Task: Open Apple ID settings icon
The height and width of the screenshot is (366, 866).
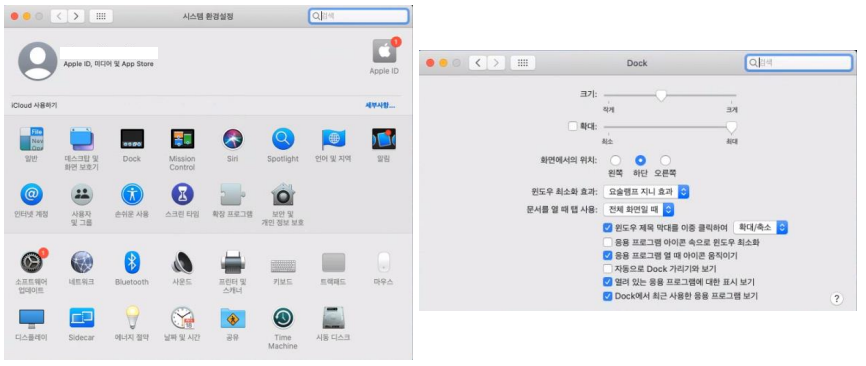Action: pyautogui.click(x=384, y=51)
